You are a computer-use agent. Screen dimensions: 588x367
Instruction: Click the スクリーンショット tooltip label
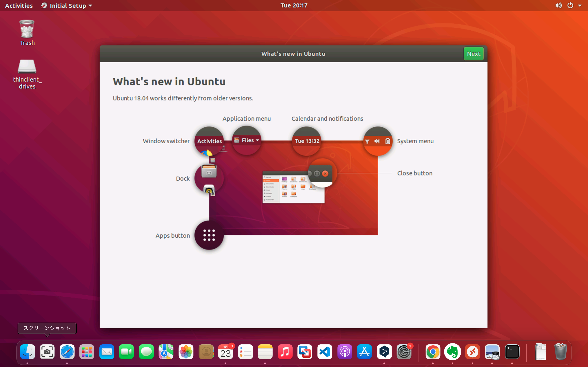coord(47,328)
